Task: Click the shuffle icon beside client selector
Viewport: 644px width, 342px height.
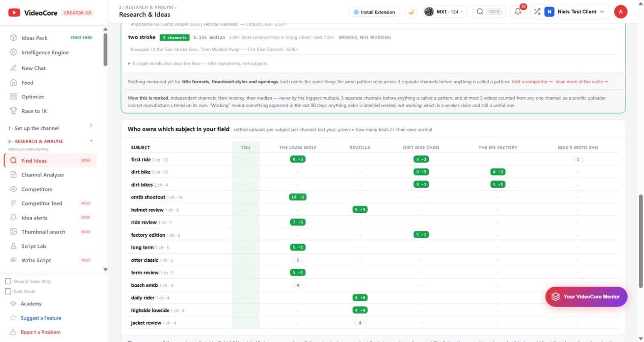Action: (x=537, y=12)
